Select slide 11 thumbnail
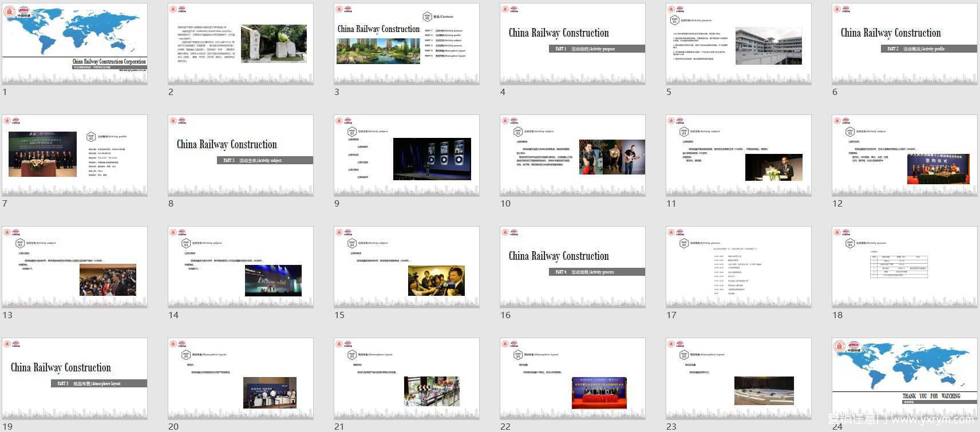This screenshot has width=980, height=432. 738,156
